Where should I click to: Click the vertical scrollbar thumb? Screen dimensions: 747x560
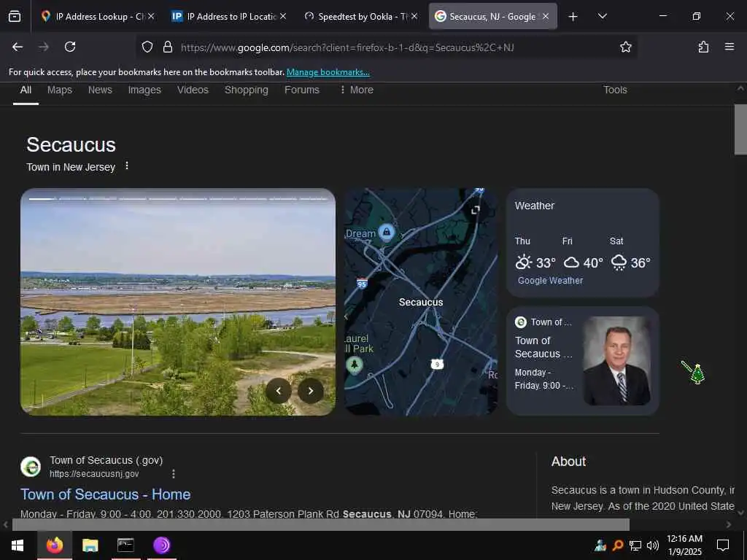click(x=740, y=129)
